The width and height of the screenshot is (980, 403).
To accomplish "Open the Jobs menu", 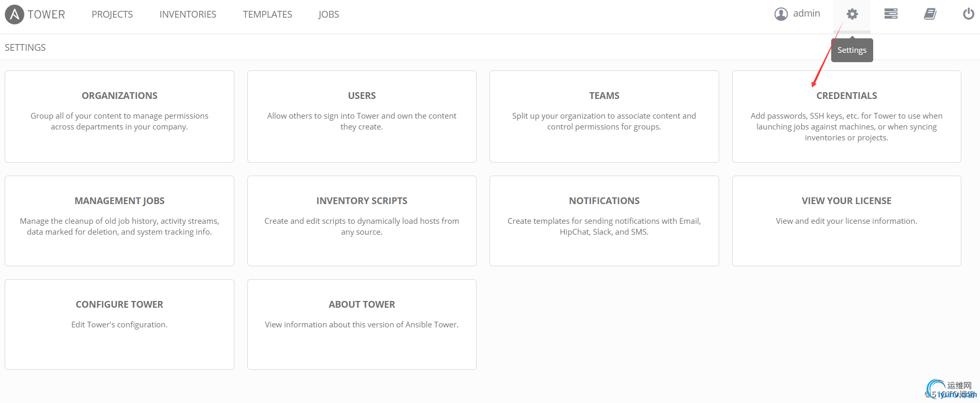I will tap(329, 15).
